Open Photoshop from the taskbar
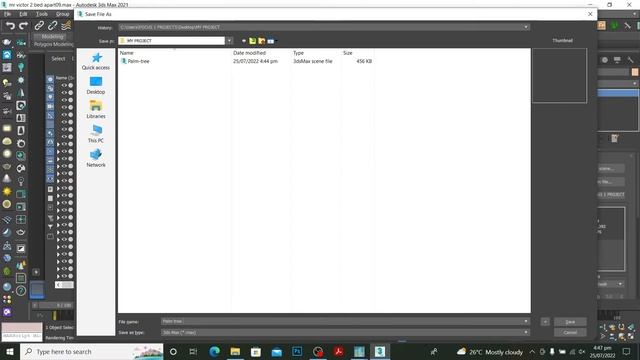640x360 pixels. coord(297,351)
